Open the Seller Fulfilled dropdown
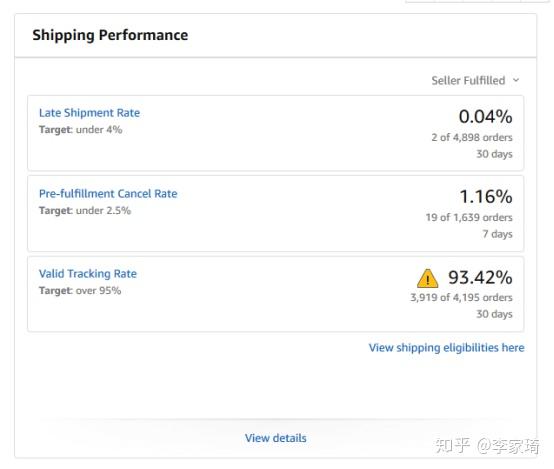This screenshot has height=469, width=554. point(475,81)
